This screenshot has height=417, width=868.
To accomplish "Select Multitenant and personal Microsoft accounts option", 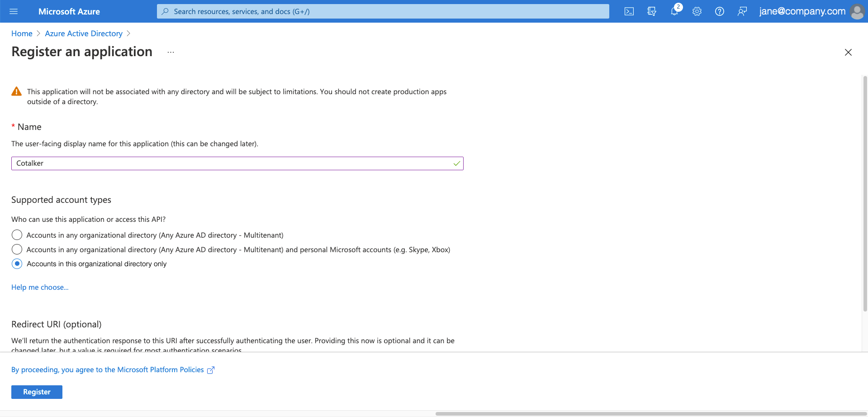I will click(17, 249).
